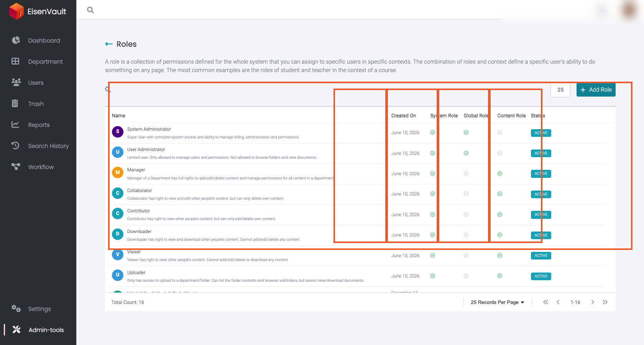Go back using the Roles arrow
This screenshot has height=345, width=644.
point(109,44)
